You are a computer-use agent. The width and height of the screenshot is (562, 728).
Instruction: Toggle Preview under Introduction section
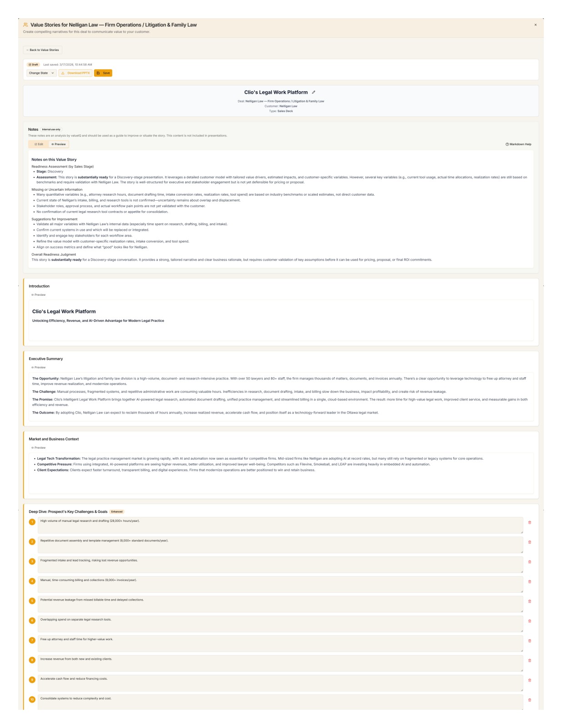pyautogui.click(x=39, y=295)
